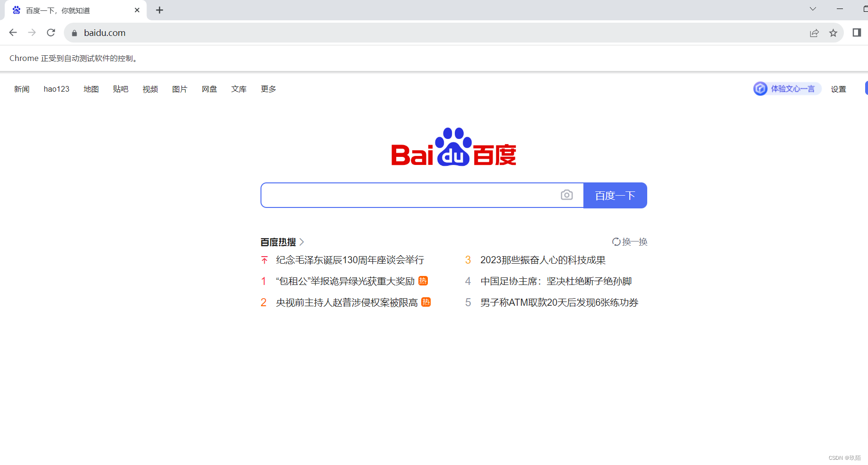Open 设置 menu
Viewport: 868px width, 465px height.
pos(839,89)
